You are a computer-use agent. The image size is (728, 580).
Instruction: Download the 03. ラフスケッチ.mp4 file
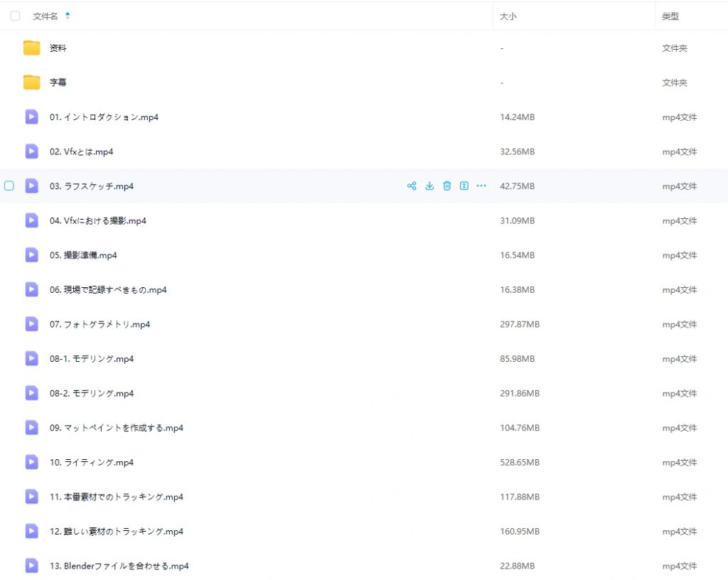click(x=429, y=186)
